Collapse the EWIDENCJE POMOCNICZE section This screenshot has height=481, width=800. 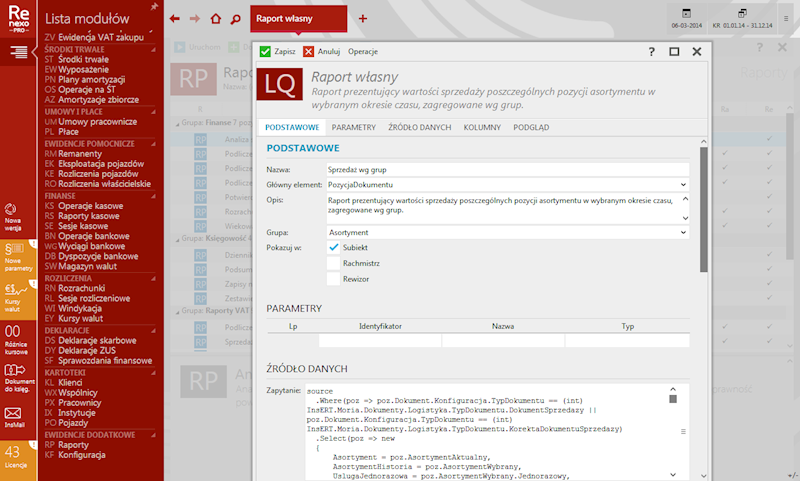pyautogui.click(x=153, y=144)
